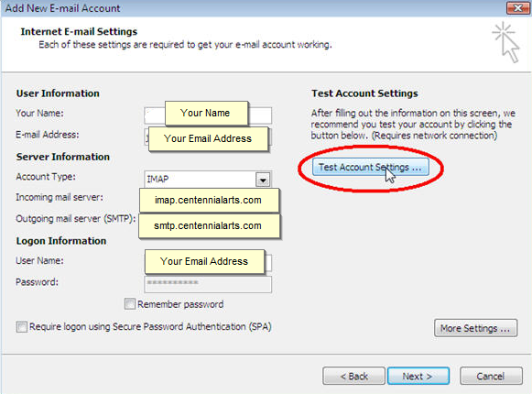Click the Remember password label text
Viewport: 532px width, 394px height.
click(180, 304)
